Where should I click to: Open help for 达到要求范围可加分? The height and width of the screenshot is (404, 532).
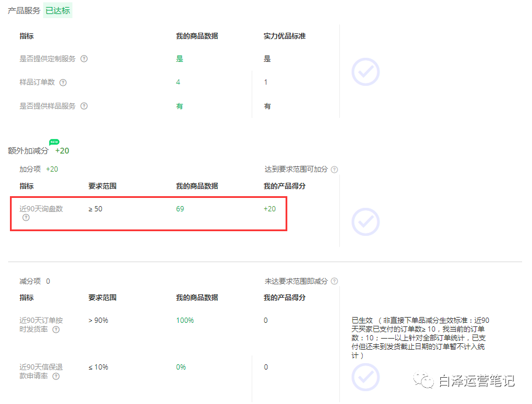coord(334,169)
